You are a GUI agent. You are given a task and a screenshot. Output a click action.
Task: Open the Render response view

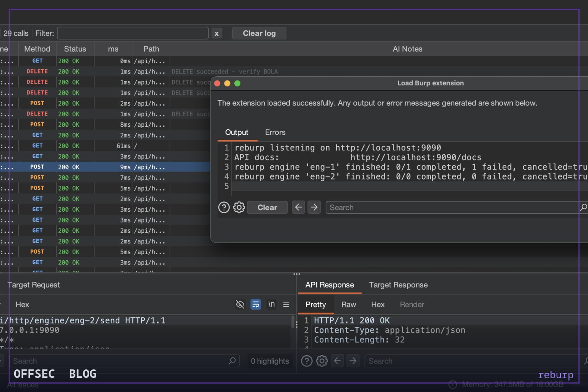pyautogui.click(x=412, y=305)
